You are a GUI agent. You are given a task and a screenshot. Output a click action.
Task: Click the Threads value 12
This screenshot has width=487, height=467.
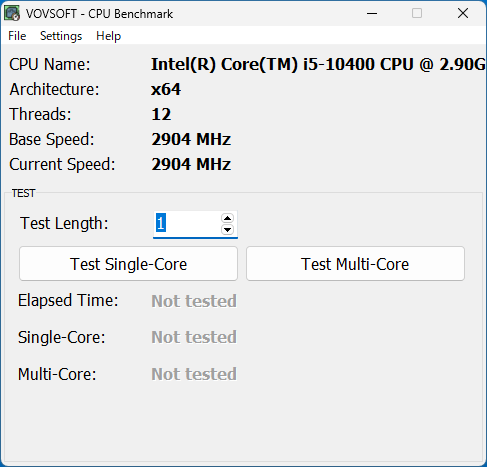[161, 114]
